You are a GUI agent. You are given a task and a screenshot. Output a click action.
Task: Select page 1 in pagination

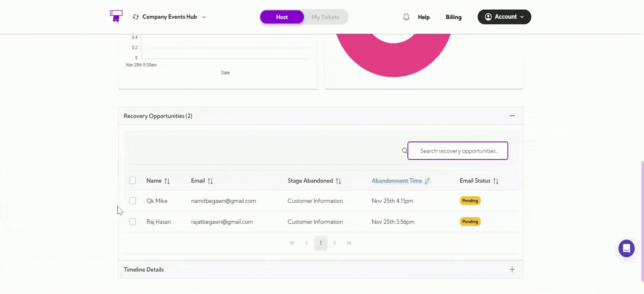(321, 243)
